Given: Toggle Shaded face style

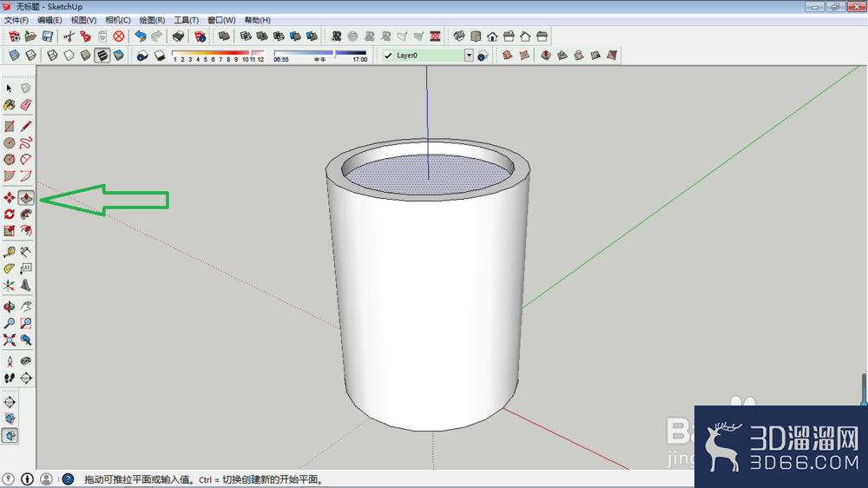Looking at the screenshot, I should (85, 56).
